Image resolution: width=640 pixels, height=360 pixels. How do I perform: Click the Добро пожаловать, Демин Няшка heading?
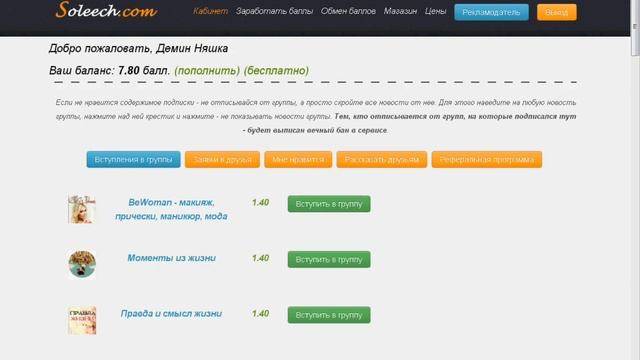pos(138,49)
